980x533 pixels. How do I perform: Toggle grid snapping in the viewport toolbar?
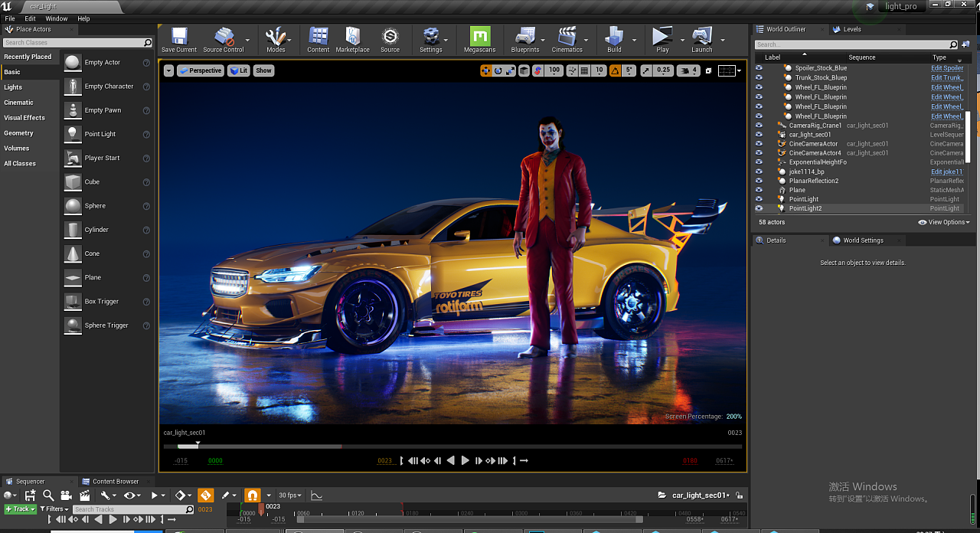(584, 70)
